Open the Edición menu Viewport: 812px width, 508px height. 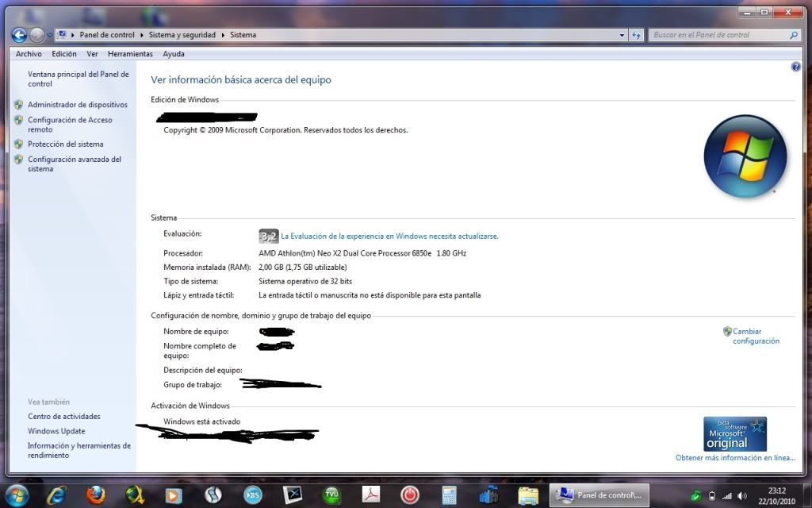tap(63, 54)
